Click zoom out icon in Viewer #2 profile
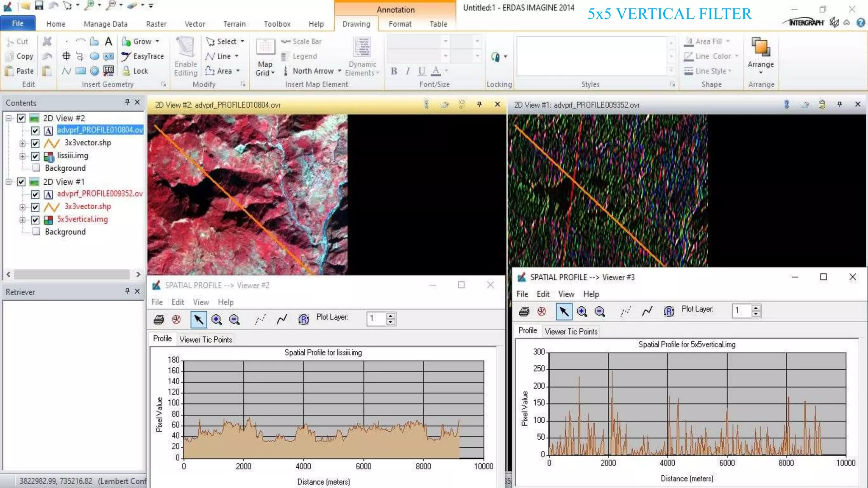 (x=234, y=320)
